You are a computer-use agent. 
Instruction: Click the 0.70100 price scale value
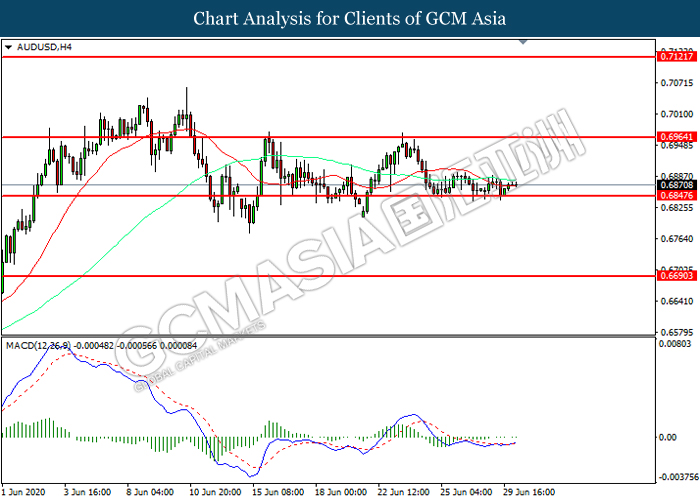[677, 114]
